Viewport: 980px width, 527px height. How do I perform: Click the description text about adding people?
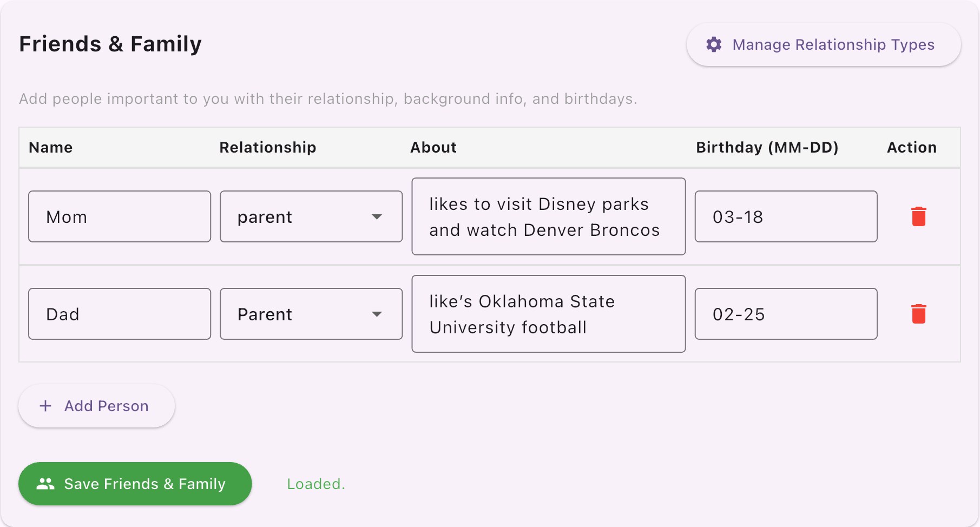pos(328,98)
